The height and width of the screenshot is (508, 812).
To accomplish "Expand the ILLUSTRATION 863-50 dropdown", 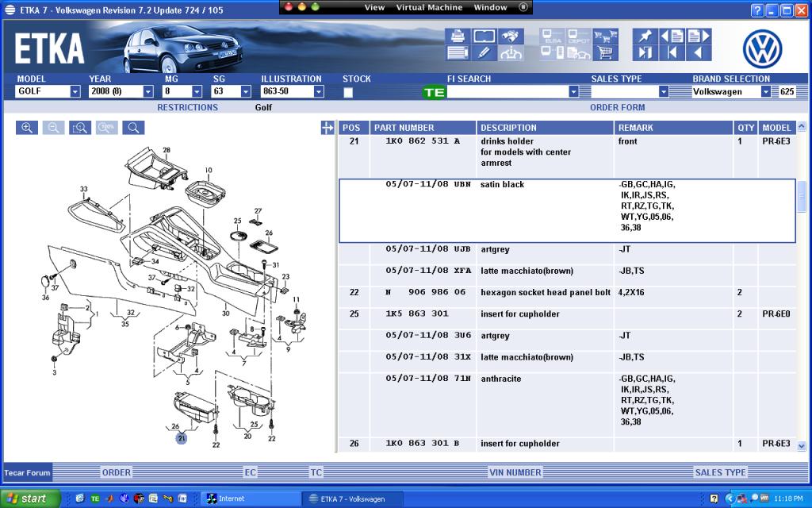I will [x=319, y=92].
